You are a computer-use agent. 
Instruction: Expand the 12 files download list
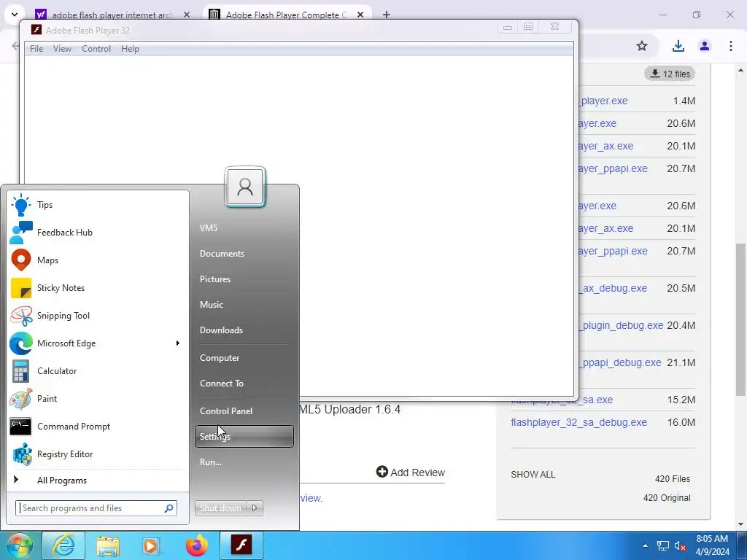[x=670, y=74]
